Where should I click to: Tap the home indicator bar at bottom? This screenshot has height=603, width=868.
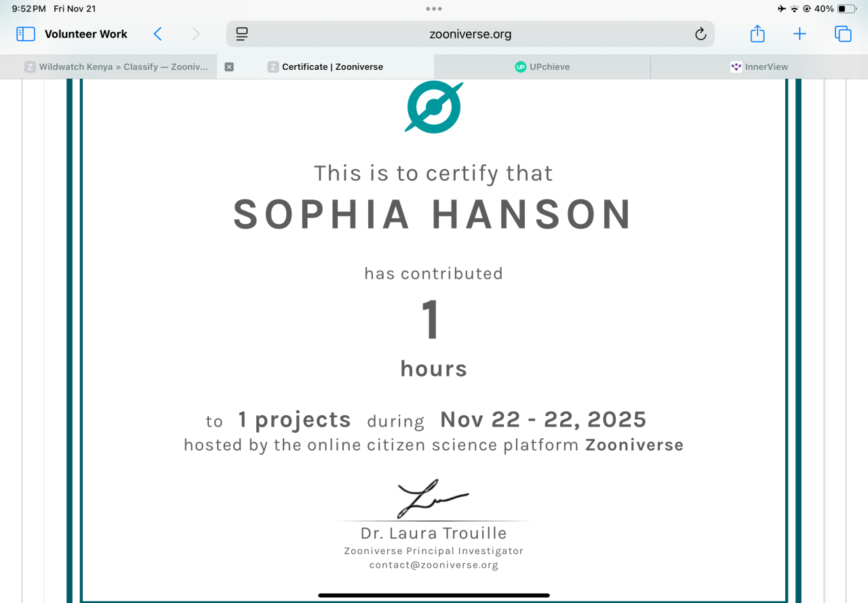(x=434, y=596)
